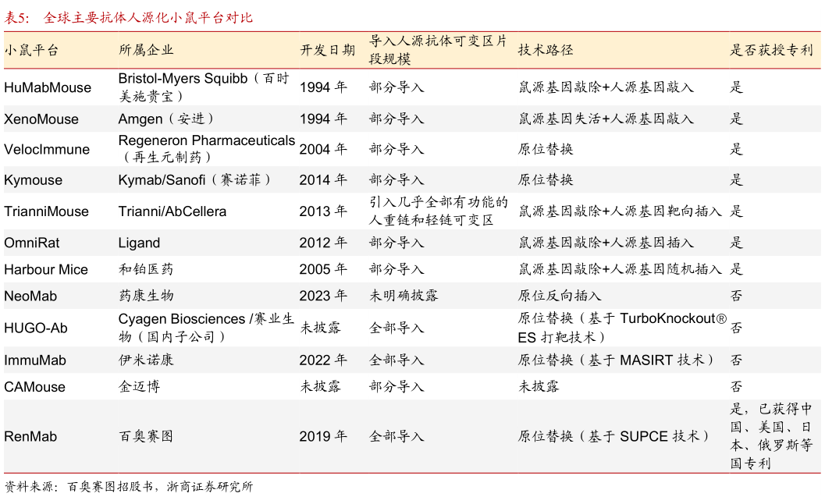Click the Amgen（安进）company cell
This screenshot has width=825, height=504.
coord(165,119)
